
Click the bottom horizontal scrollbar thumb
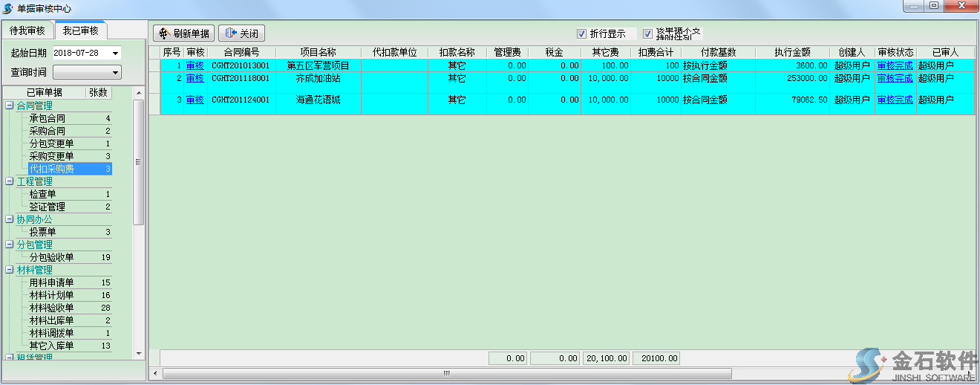tap(445, 373)
